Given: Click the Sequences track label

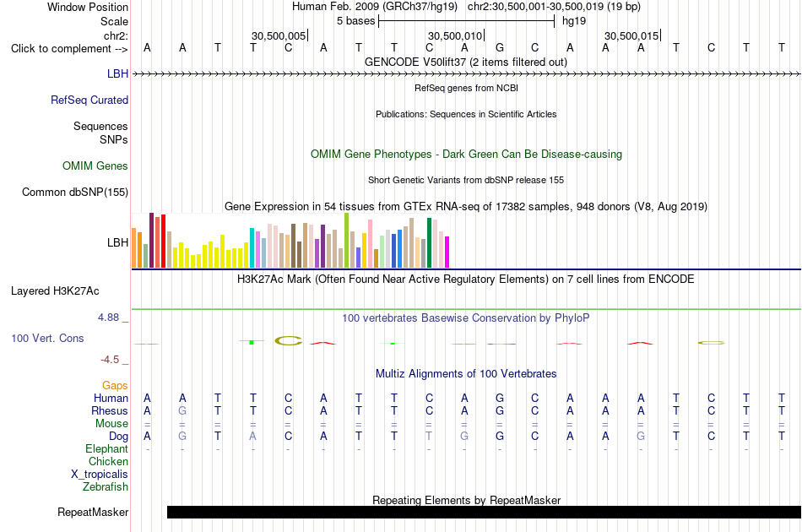Looking at the screenshot, I should tap(100, 126).
